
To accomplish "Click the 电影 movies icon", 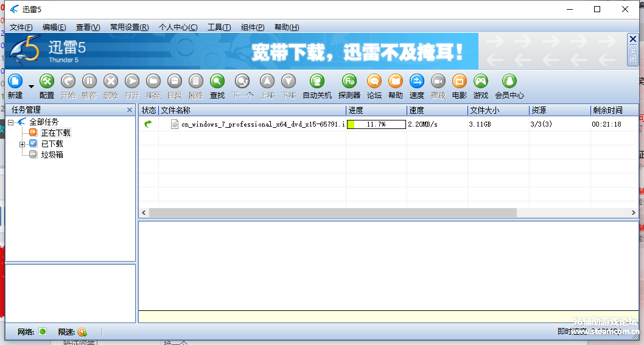I will [x=460, y=82].
